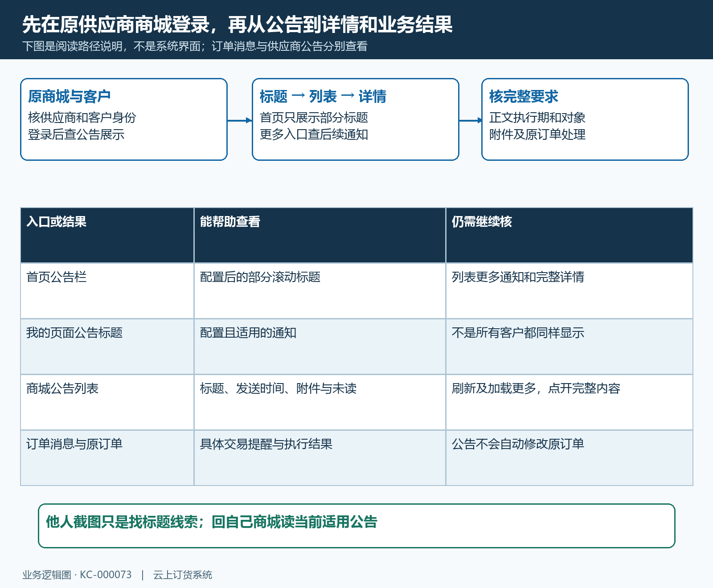Click the green note '他人截图只是找标题线索'
Image resolution: width=713 pixels, height=588 pixels.
click(122, 522)
